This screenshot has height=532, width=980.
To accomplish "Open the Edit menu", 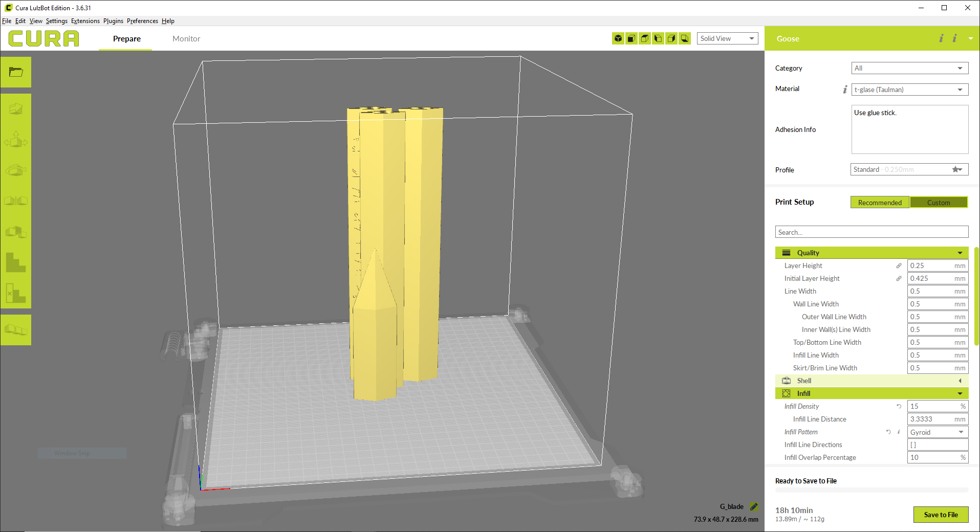I will pos(20,21).
